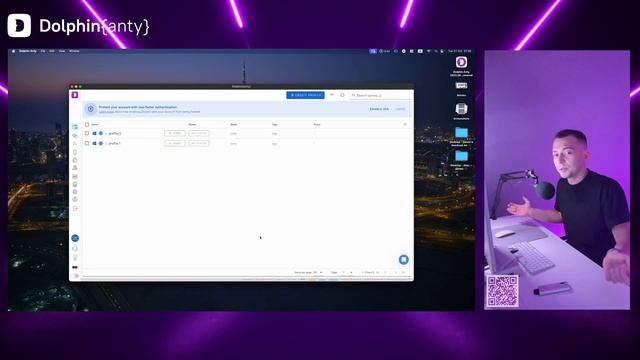Open the Browser profiles sidebar section
The width and height of the screenshot is (640, 360).
pyautogui.click(x=75, y=127)
